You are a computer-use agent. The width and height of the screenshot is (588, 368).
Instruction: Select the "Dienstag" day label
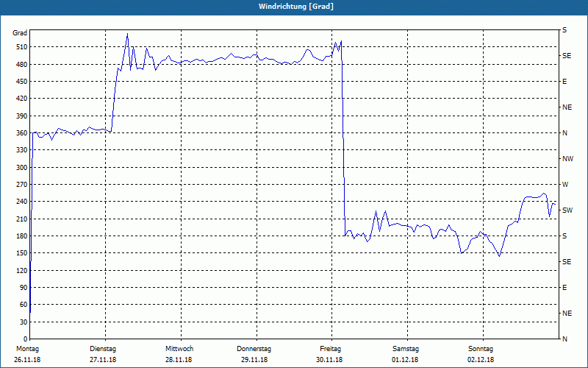[x=103, y=349]
